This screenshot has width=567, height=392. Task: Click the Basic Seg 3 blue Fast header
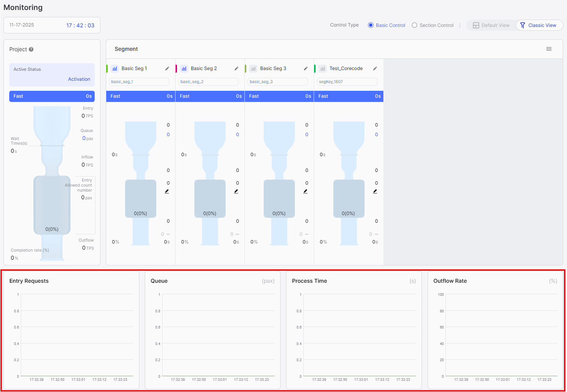point(279,96)
